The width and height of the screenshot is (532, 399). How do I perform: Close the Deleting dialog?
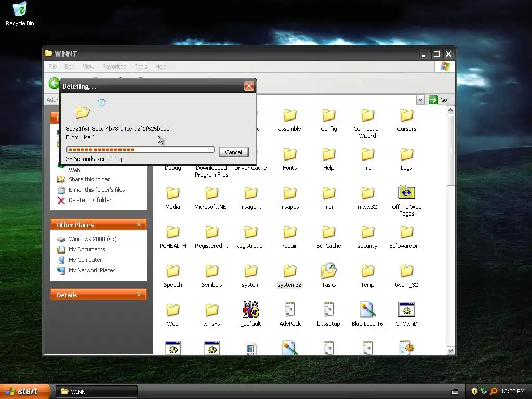tap(249, 86)
